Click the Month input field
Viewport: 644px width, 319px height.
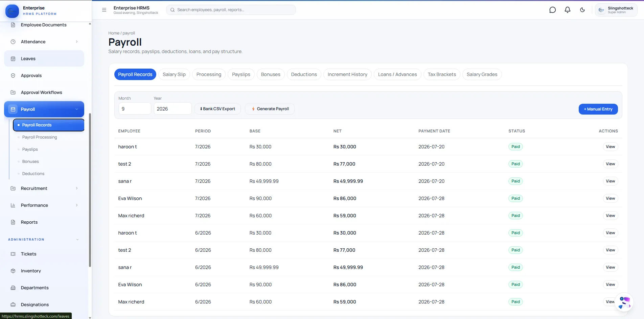135,109
